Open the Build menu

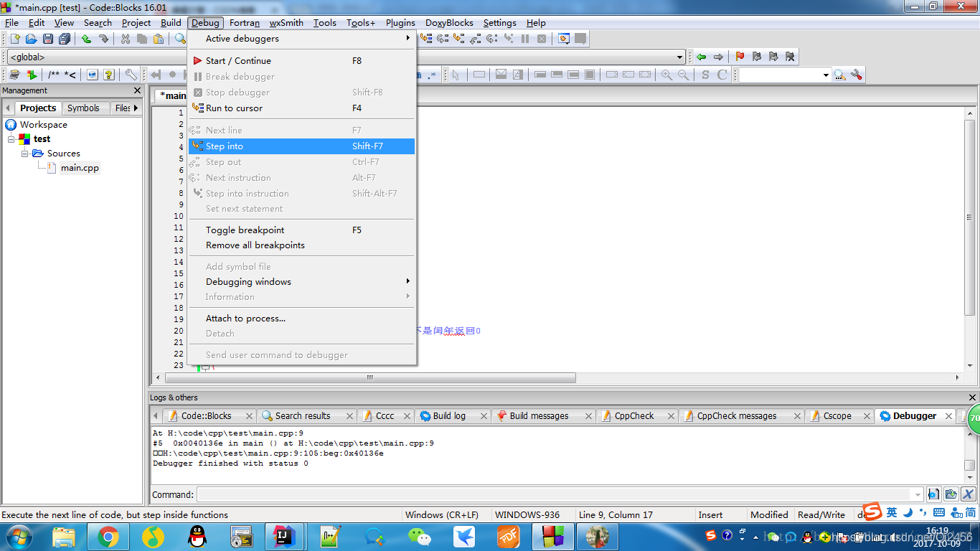tap(171, 23)
